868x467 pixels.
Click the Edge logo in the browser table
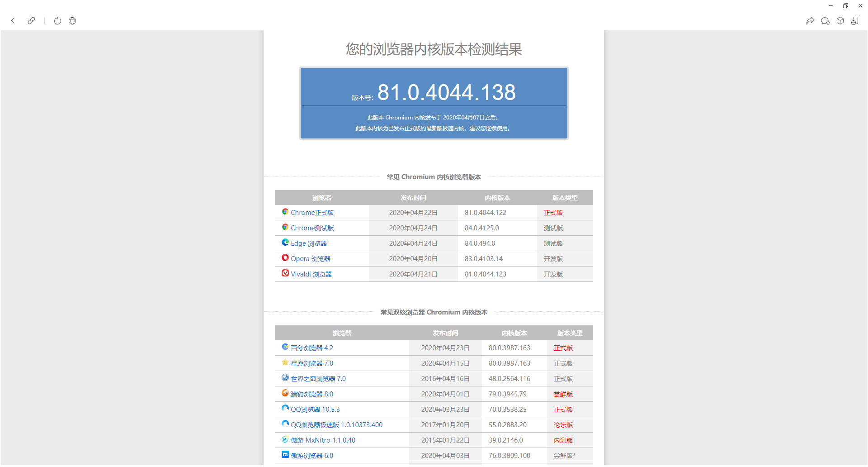point(285,243)
